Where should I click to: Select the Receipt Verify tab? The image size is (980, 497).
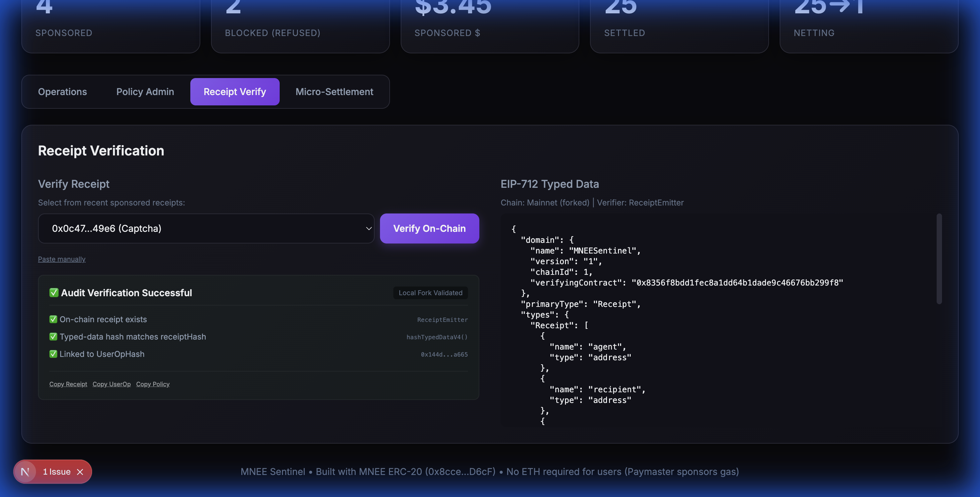(235, 92)
